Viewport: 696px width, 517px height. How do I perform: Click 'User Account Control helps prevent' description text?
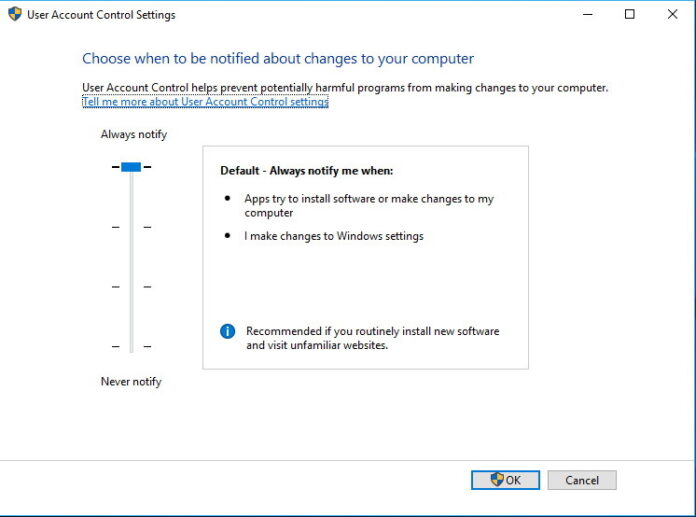click(345, 88)
